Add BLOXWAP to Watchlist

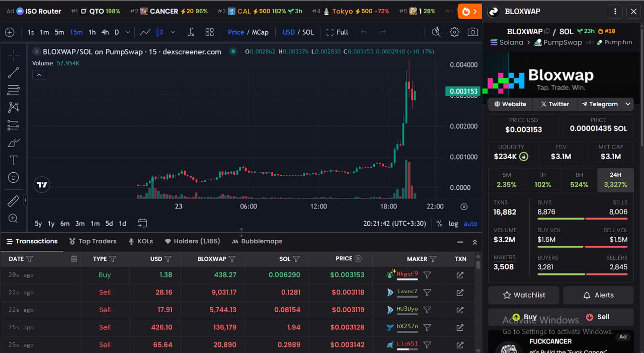[524, 295]
